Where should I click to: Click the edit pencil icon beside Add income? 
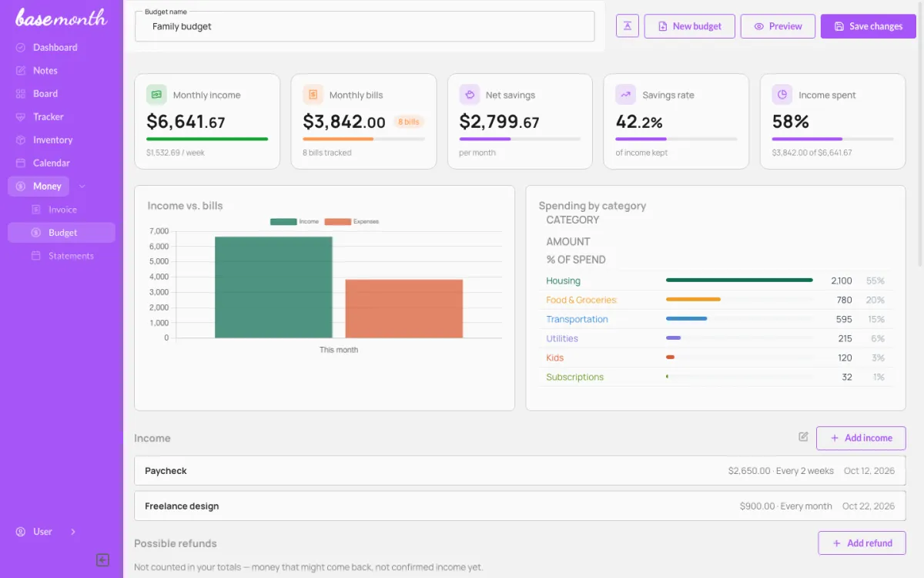coord(803,437)
